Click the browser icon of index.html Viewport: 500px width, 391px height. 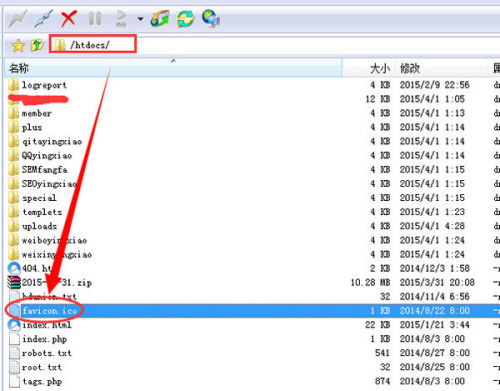(14, 325)
